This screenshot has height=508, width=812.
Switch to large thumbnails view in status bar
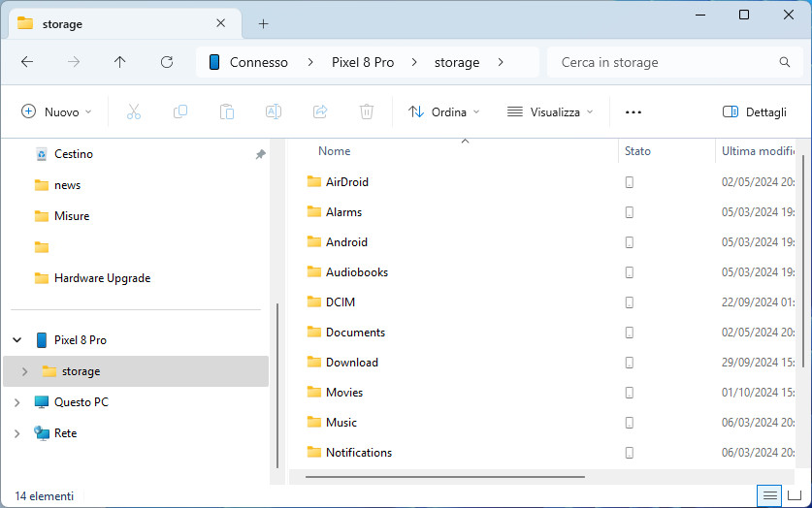pyautogui.click(x=794, y=495)
